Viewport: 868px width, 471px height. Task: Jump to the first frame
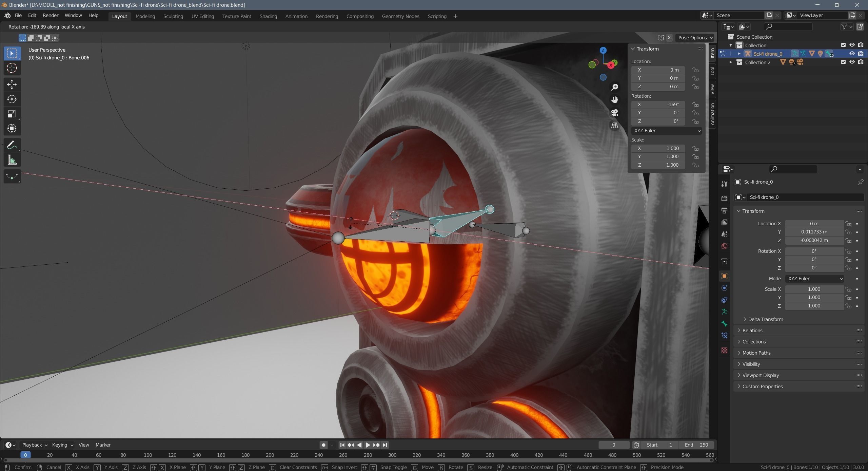click(342, 445)
